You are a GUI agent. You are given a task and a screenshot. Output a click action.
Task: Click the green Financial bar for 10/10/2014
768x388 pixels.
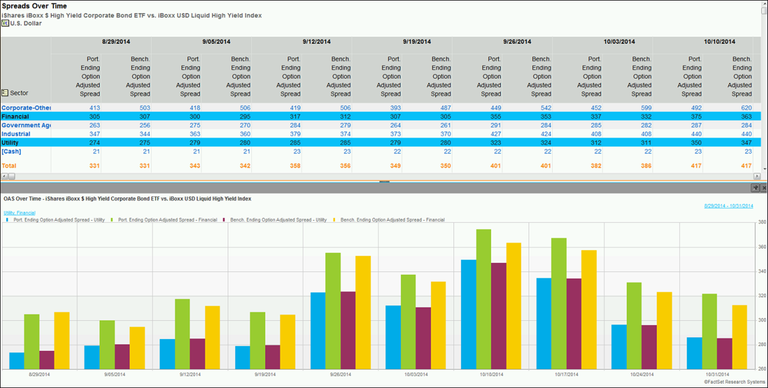pyautogui.click(x=484, y=299)
